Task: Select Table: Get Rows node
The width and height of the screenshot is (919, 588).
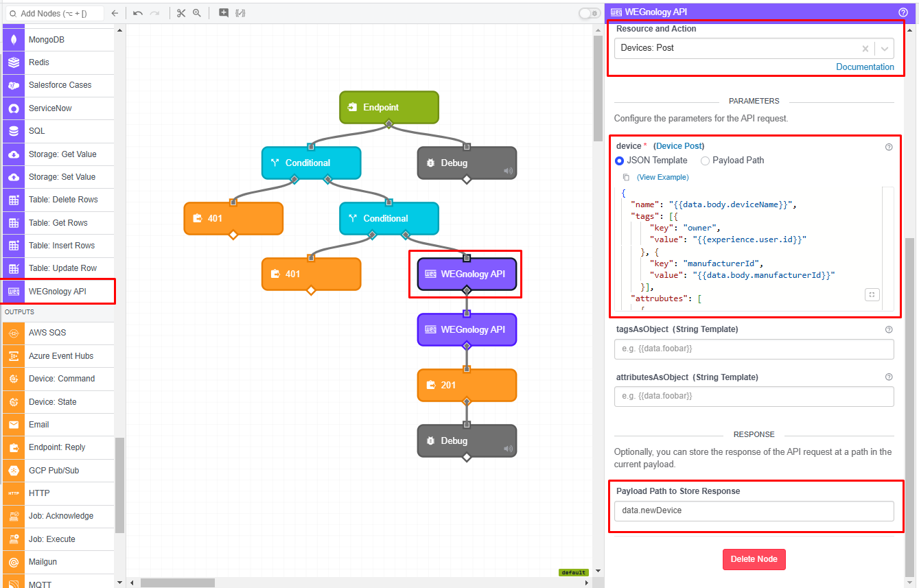Action: 58,223
